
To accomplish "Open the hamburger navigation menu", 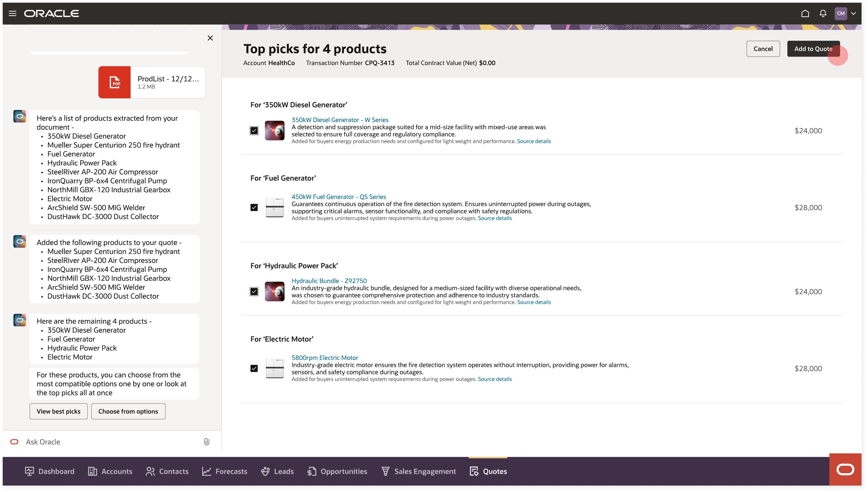I will (x=13, y=13).
